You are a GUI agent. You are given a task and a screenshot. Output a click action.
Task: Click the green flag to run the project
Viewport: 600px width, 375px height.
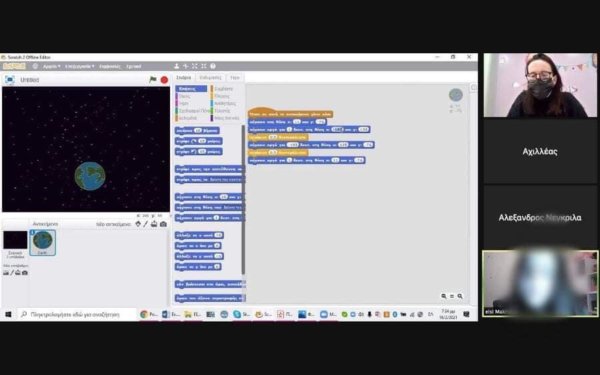click(153, 80)
